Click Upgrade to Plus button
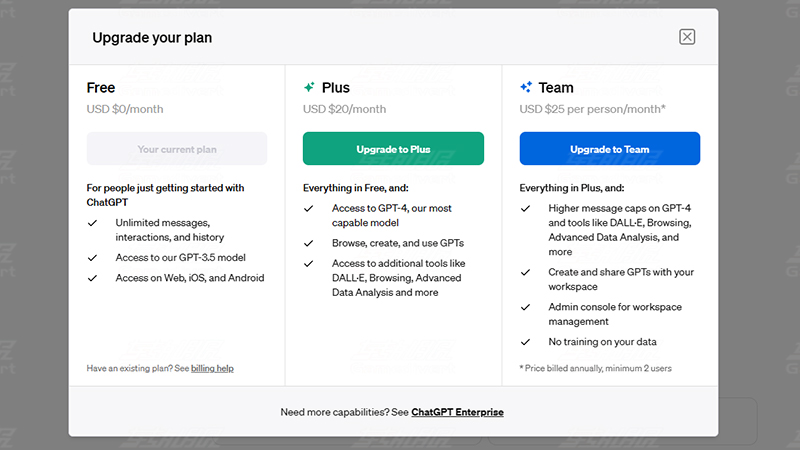Viewport: 800px width, 450px height. pos(393,148)
